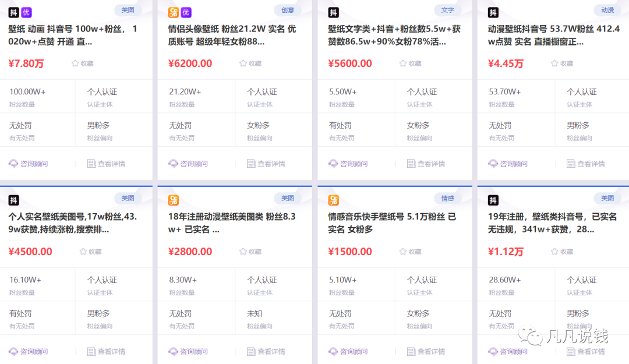Viewport: 629px width, 364px height.
Task: Select the 情感 category tag
Action: click(x=447, y=198)
